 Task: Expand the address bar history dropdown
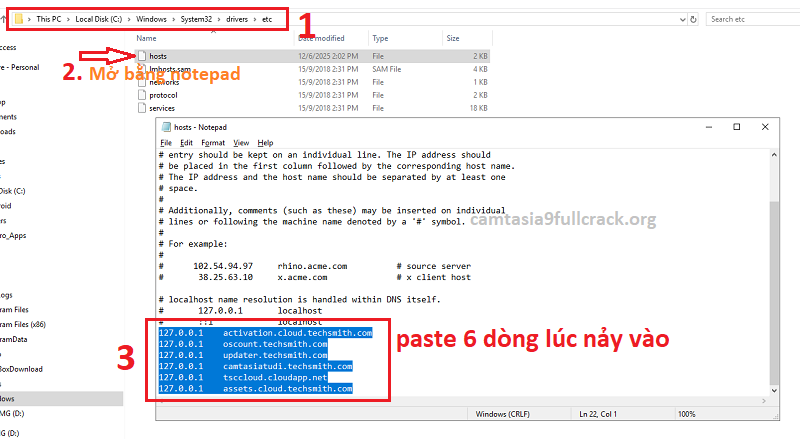(x=683, y=19)
